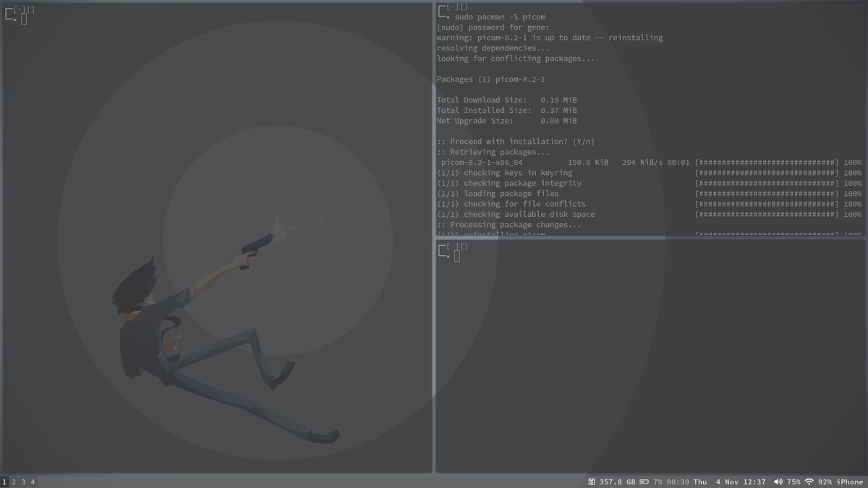Screen dimensions: 868x488
Task: Click the 'resolving dependencies...' line
Action: pyautogui.click(x=493, y=48)
